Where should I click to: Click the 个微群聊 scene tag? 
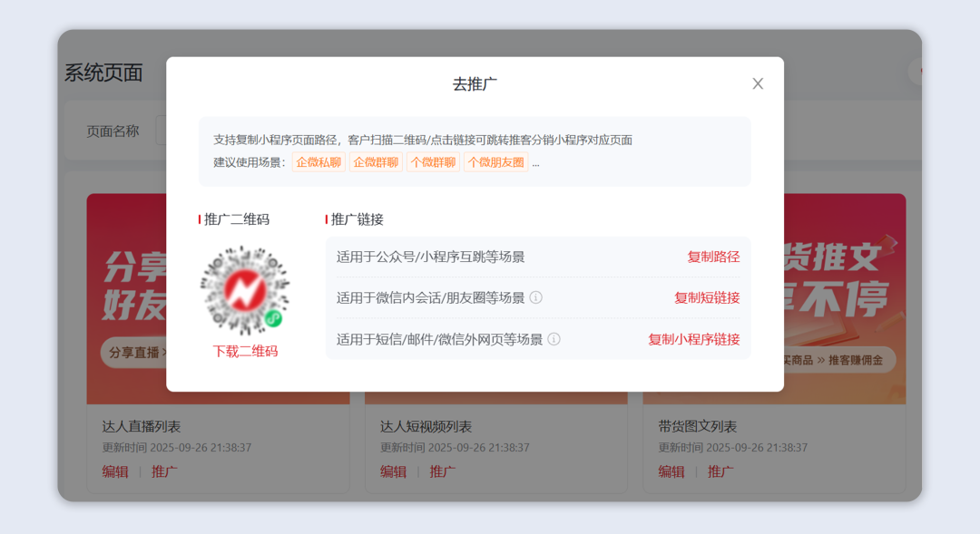[433, 160]
